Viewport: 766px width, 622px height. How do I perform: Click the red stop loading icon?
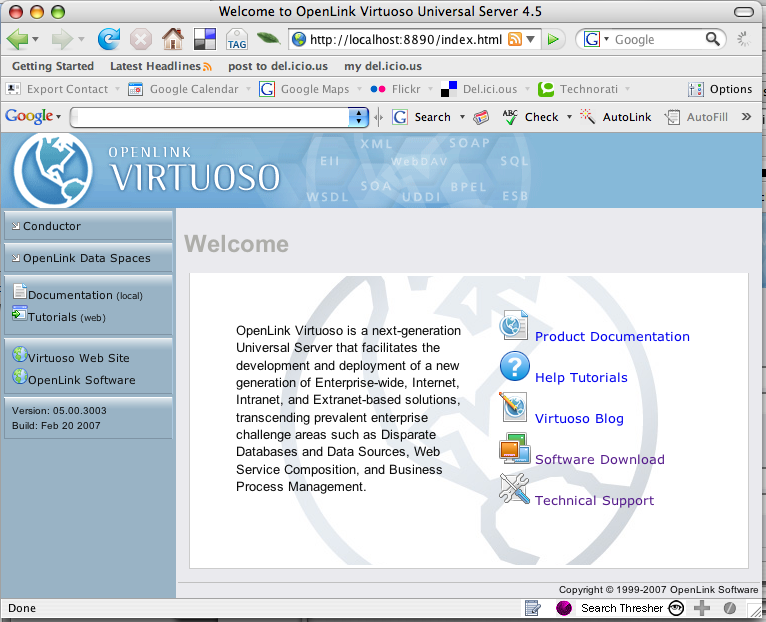pos(141,39)
